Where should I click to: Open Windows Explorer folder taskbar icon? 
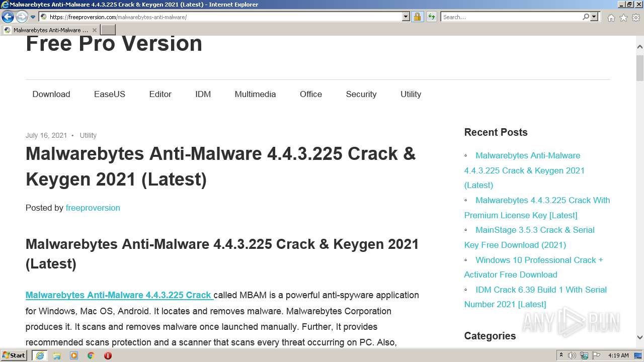[x=57, y=355]
